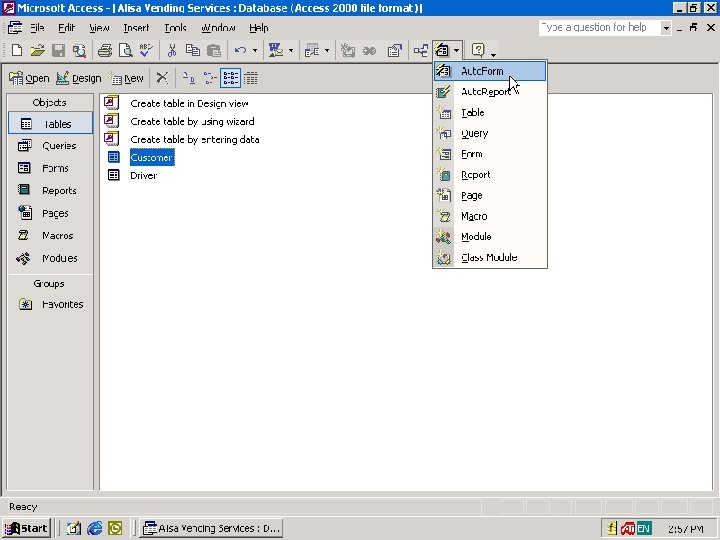Viewport: 720px width, 540px height.
Task: Open the Edit menu
Action: click(67, 28)
